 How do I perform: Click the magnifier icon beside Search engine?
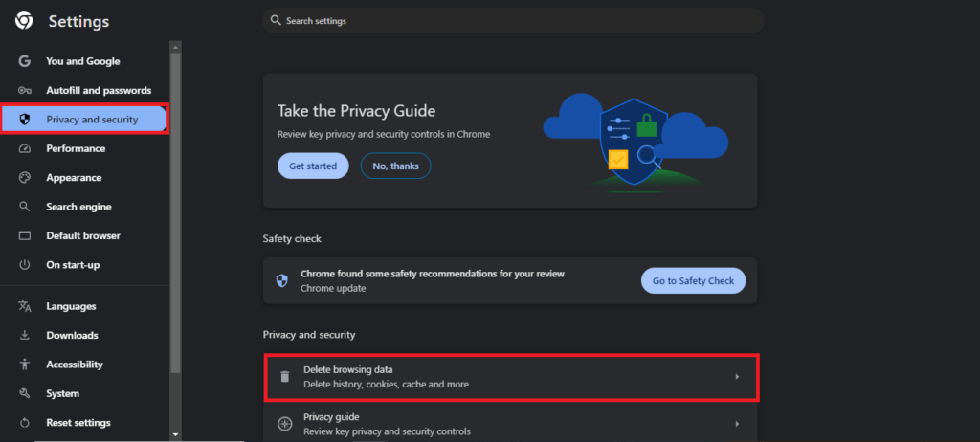pos(24,207)
